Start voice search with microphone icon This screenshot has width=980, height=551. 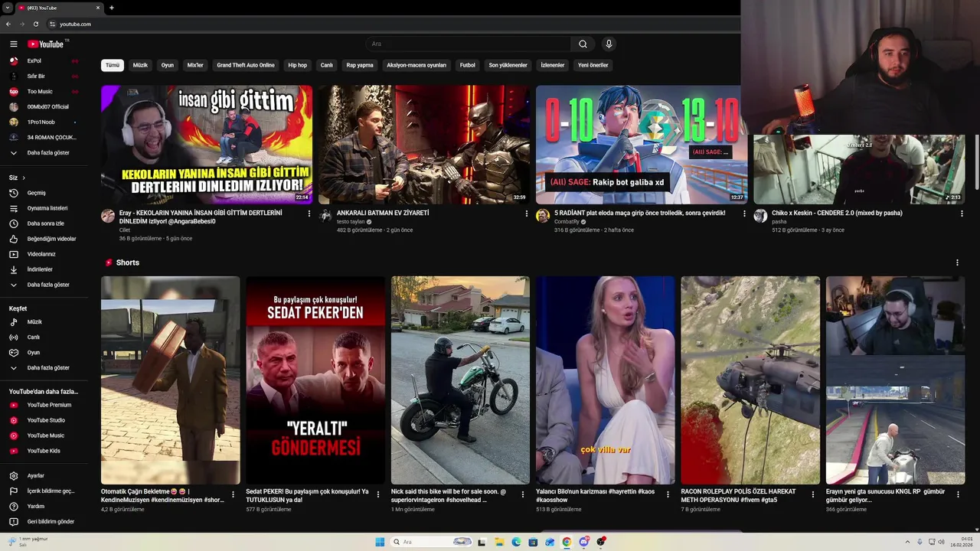click(609, 44)
